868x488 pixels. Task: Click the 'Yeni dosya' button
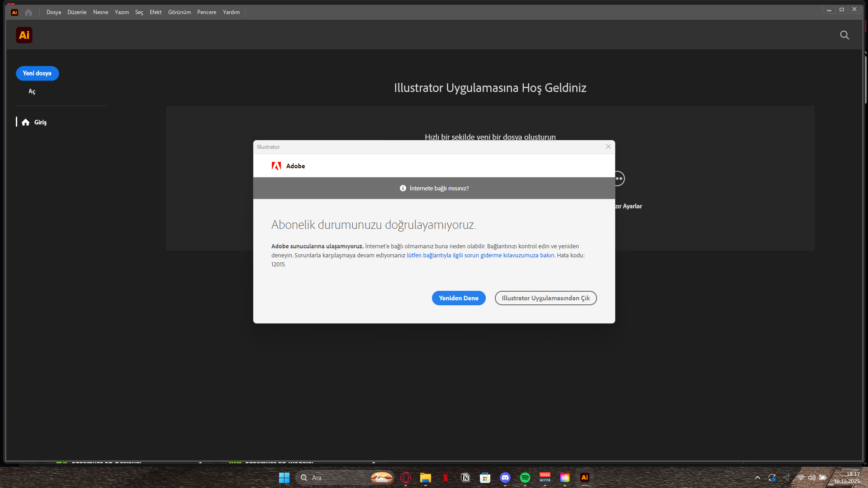pos(37,73)
